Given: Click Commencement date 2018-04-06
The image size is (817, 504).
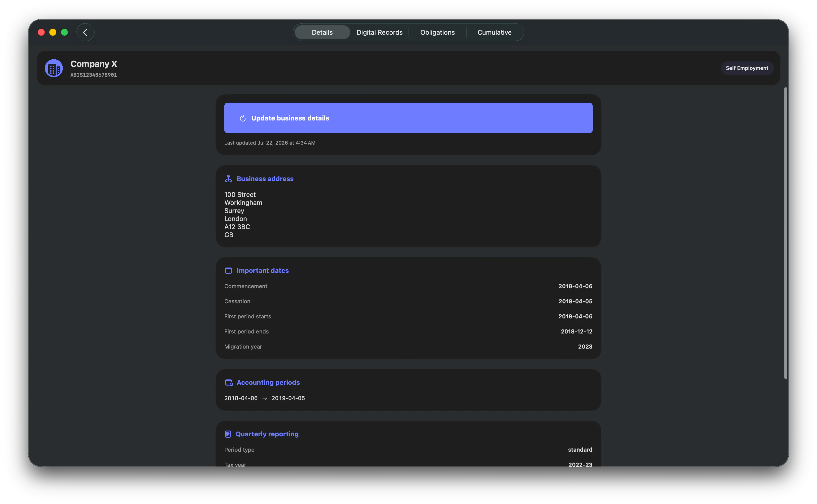Looking at the screenshot, I should point(575,286).
